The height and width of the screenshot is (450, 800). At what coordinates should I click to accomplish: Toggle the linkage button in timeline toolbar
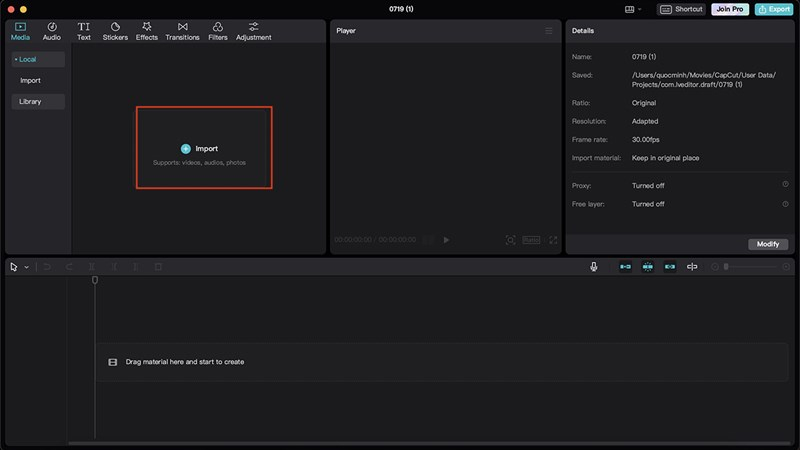tap(670, 267)
